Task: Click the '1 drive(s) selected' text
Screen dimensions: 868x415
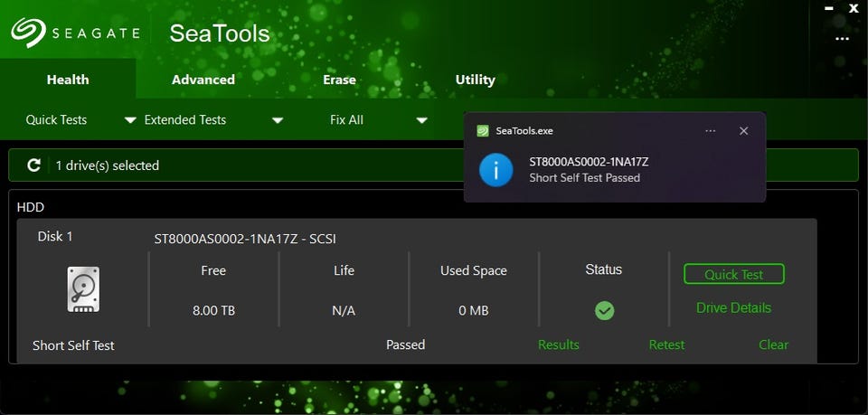Action: [108, 165]
